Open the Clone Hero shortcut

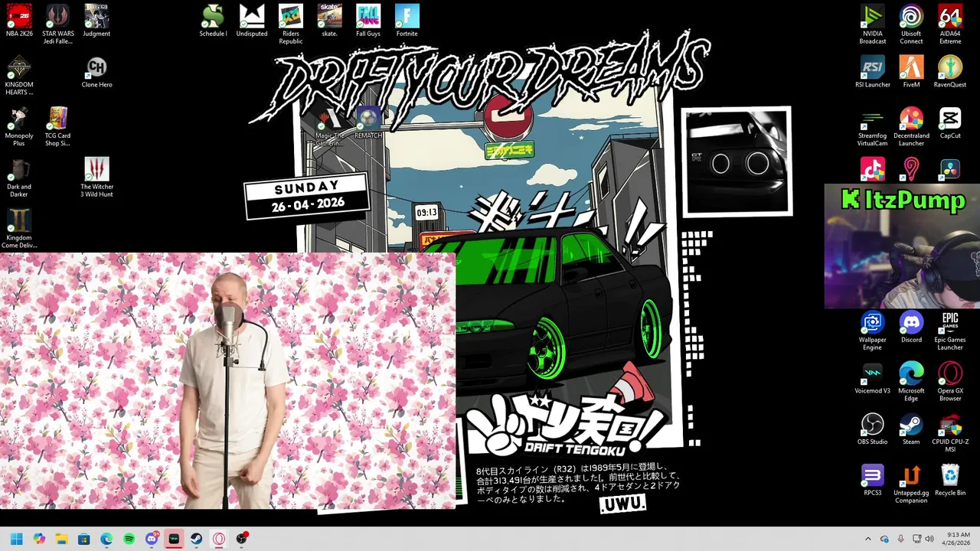(x=96, y=72)
